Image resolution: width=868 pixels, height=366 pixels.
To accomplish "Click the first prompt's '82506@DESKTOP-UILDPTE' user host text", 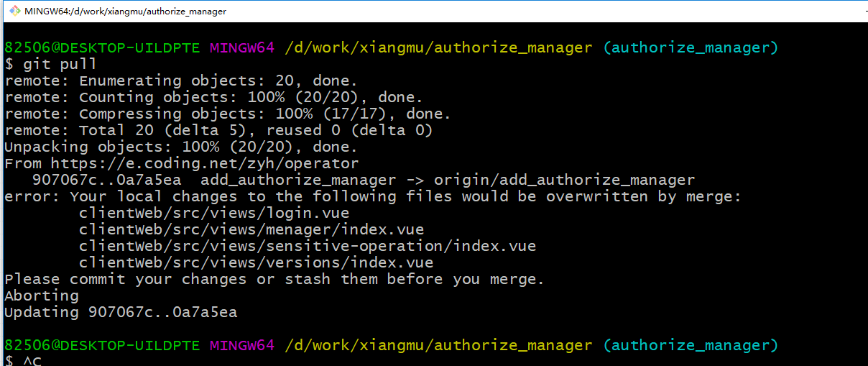I will click(102, 48).
